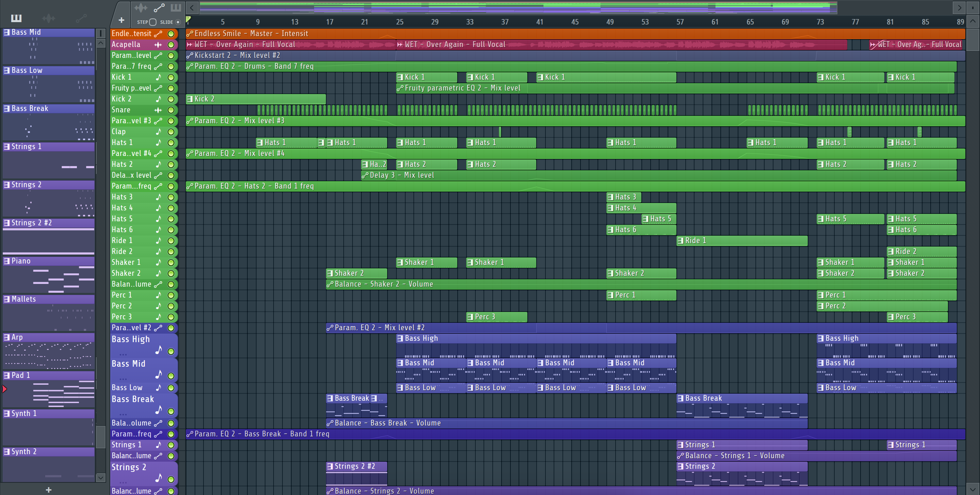The width and height of the screenshot is (980, 495).
Task: Click the Acapella track audio icon
Action: 158,45
